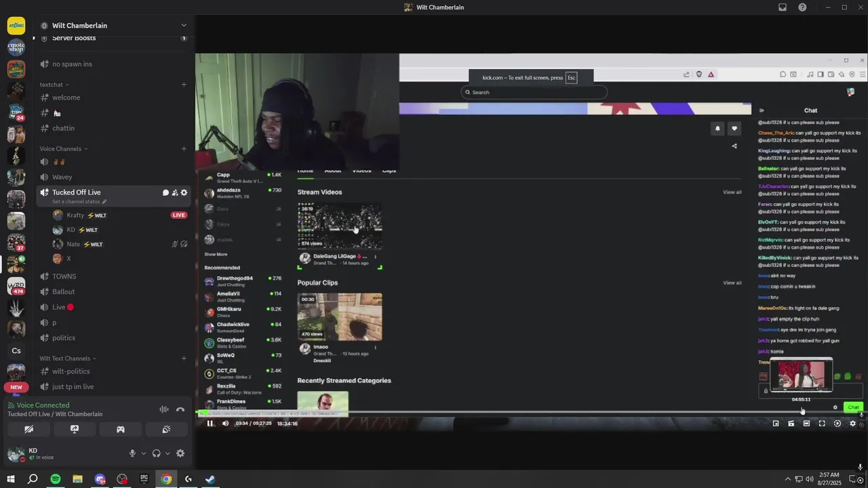Click Show More in the kick sidebar
This screenshot has height=488, width=868.
216,254
